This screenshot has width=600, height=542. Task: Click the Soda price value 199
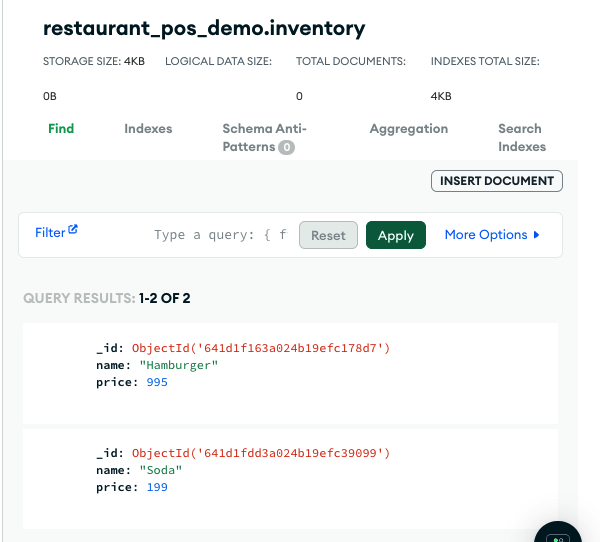coord(157,487)
